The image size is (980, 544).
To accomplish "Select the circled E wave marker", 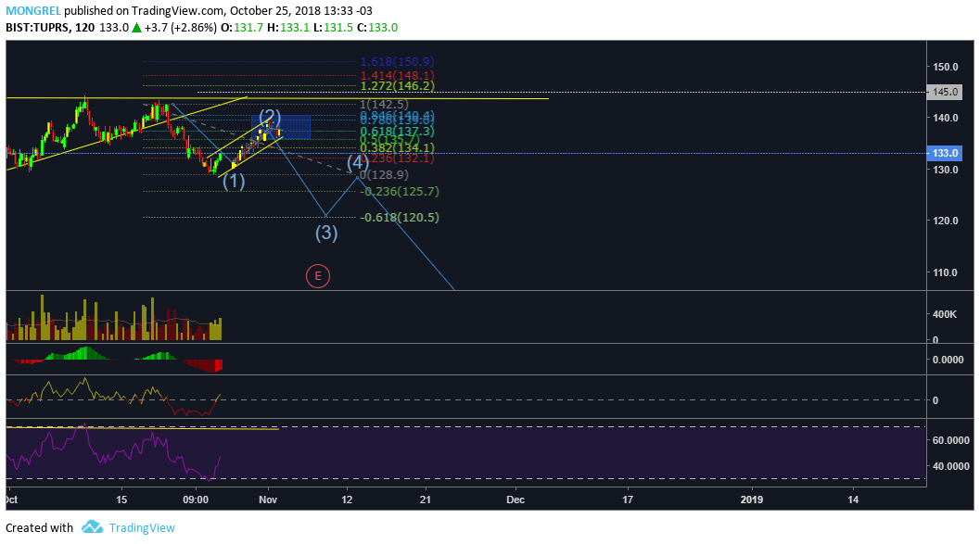I will 317,276.
